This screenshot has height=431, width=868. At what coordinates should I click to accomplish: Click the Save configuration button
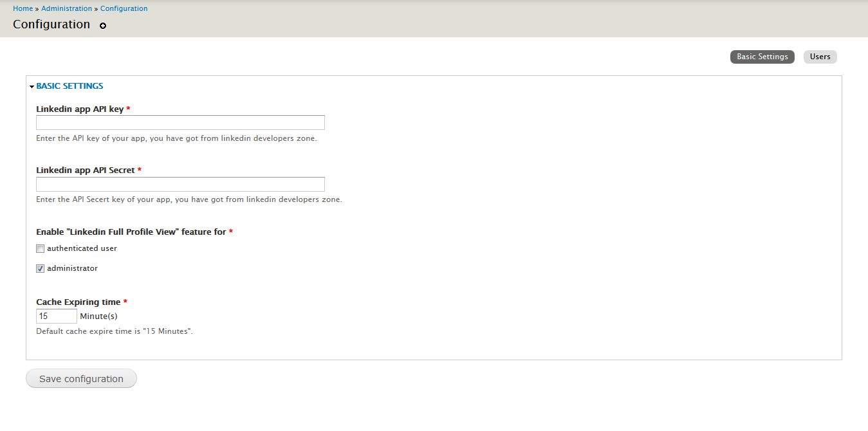coord(81,378)
